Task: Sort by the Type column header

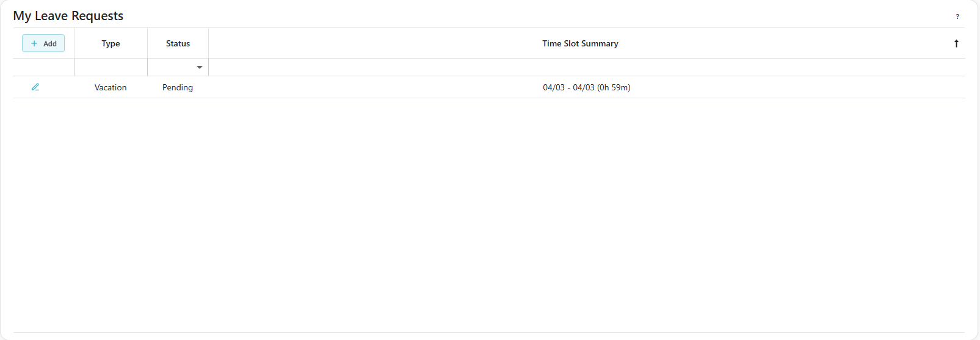Action: click(111, 43)
